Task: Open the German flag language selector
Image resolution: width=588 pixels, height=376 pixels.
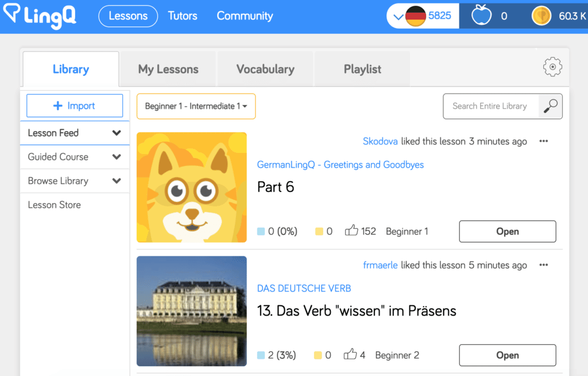Action: [x=415, y=16]
